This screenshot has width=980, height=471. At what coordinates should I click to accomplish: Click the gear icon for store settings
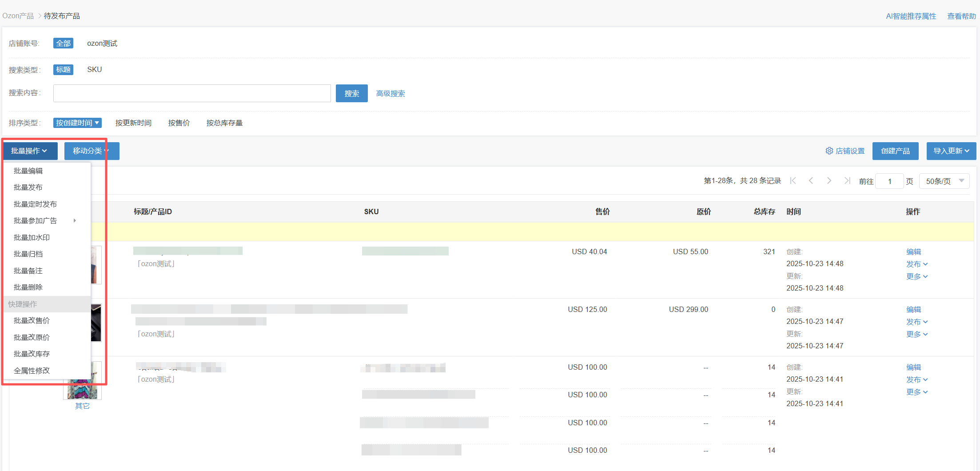coord(829,151)
